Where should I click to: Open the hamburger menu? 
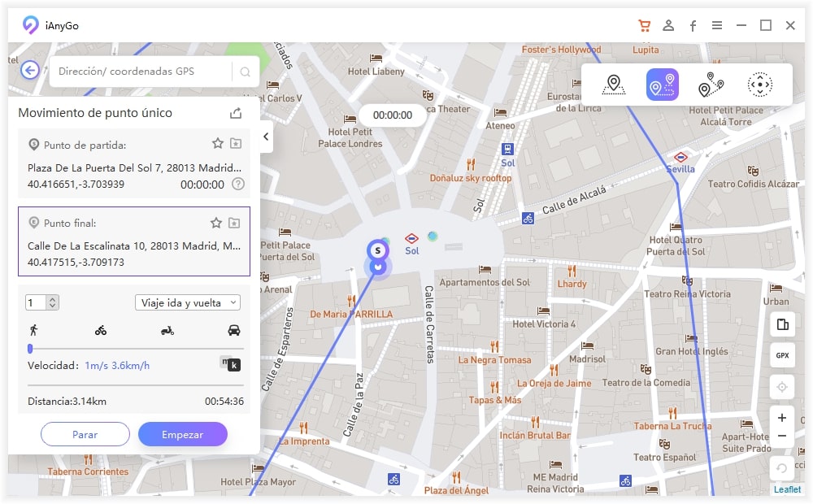click(717, 25)
